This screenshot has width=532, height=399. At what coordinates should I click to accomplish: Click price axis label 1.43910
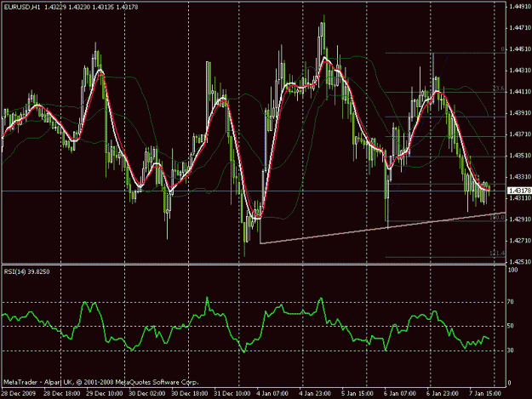tap(520, 113)
